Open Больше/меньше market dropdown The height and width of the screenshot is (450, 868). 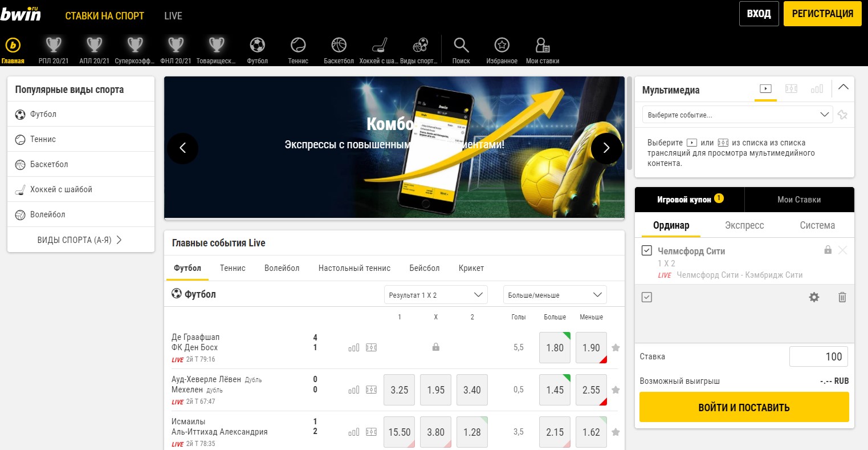click(x=555, y=295)
